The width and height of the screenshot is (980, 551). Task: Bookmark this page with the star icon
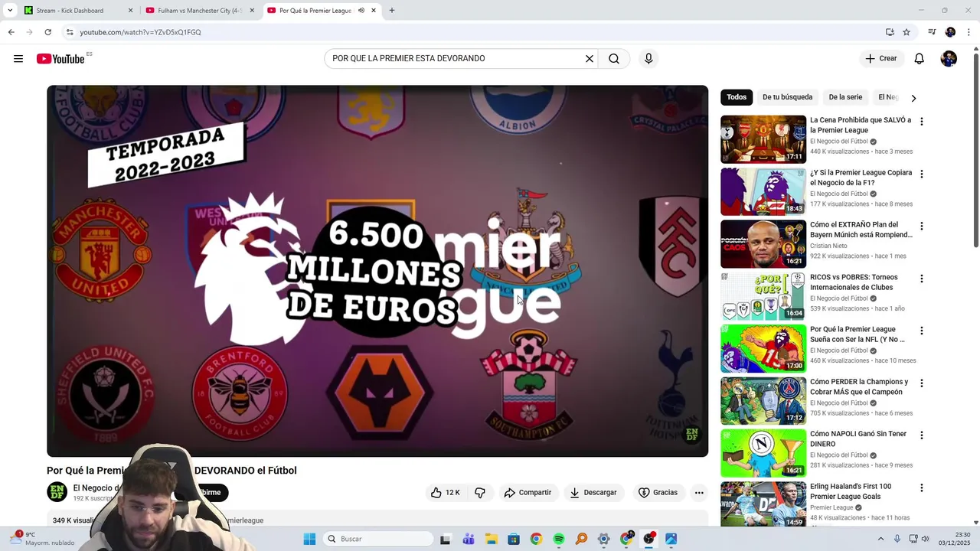906,32
